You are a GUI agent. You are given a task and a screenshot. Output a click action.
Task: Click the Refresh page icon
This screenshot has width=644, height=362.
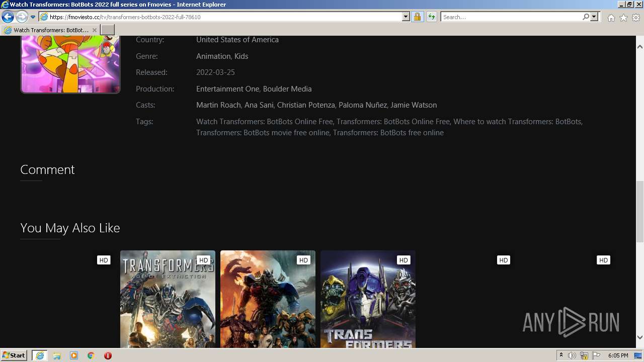(x=432, y=17)
